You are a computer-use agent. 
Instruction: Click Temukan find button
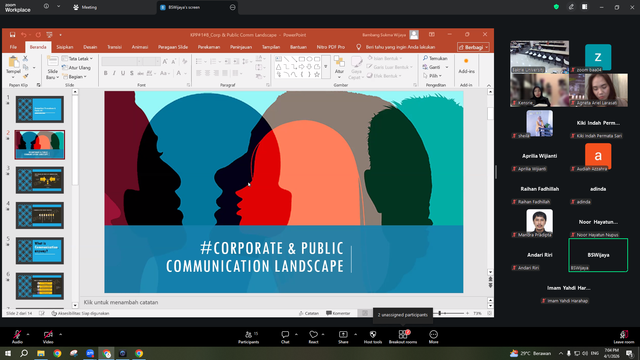click(x=435, y=58)
